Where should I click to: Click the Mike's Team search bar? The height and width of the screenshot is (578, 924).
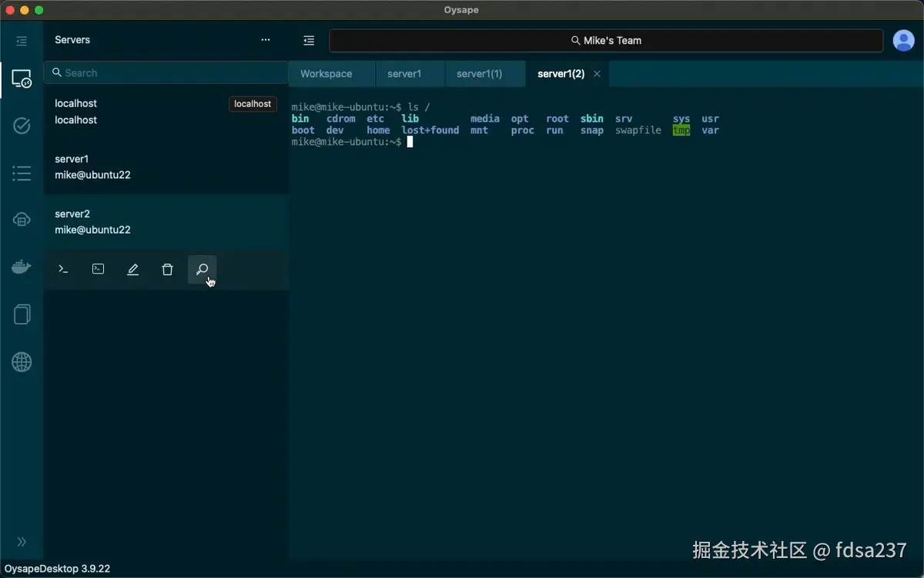click(x=606, y=39)
